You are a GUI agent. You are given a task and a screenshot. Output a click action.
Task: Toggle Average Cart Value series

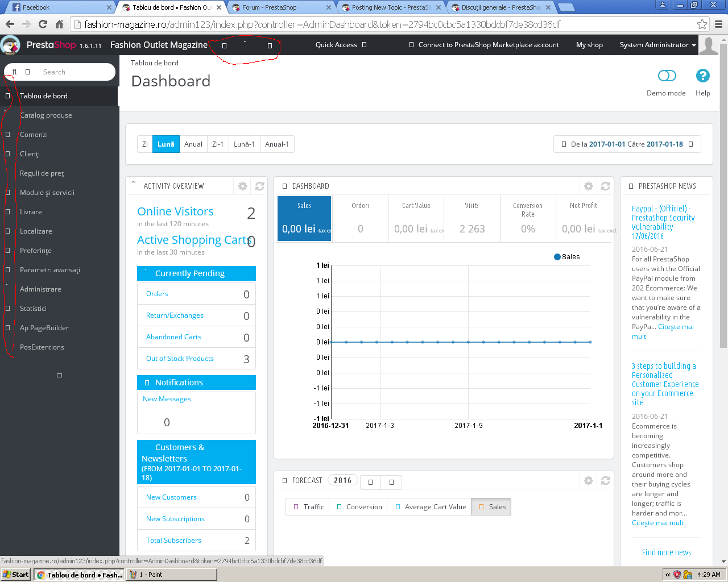pyautogui.click(x=430, y=507)
